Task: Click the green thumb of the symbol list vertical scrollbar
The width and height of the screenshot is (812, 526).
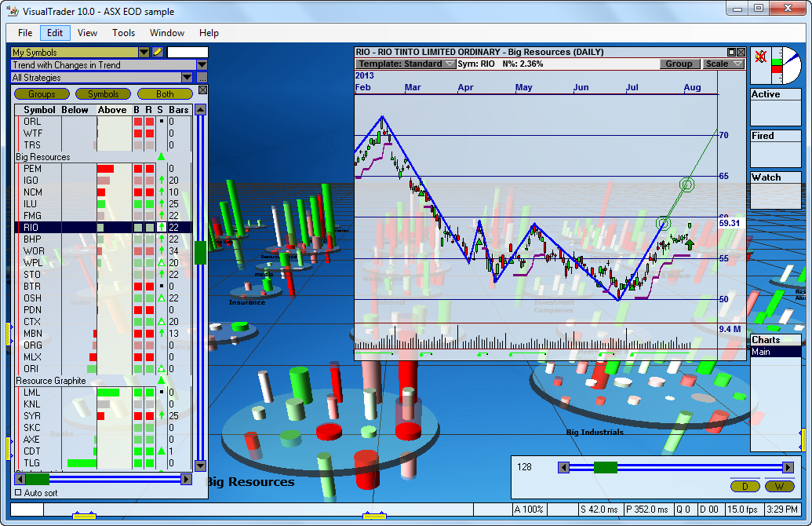Action: (200, 252)
